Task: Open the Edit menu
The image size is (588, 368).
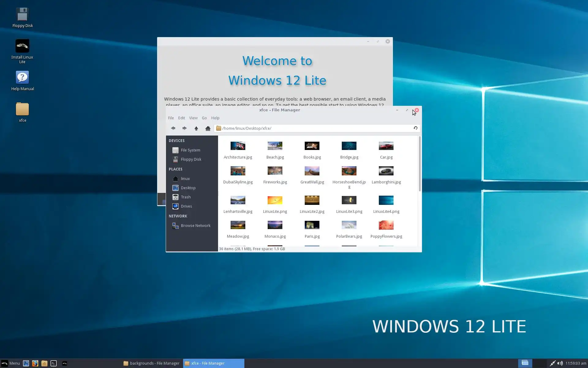Action: [182, 118]
